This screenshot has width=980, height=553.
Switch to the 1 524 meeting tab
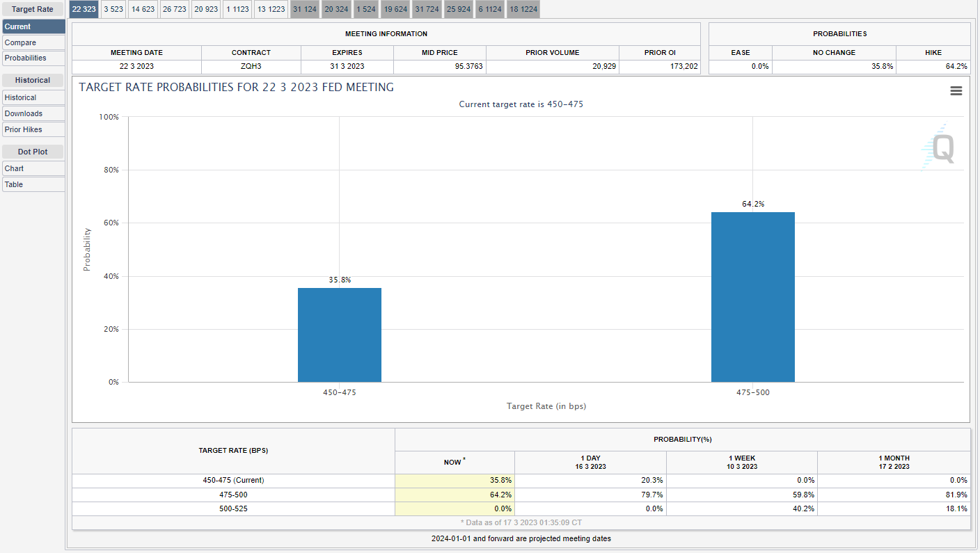point(367,9)
